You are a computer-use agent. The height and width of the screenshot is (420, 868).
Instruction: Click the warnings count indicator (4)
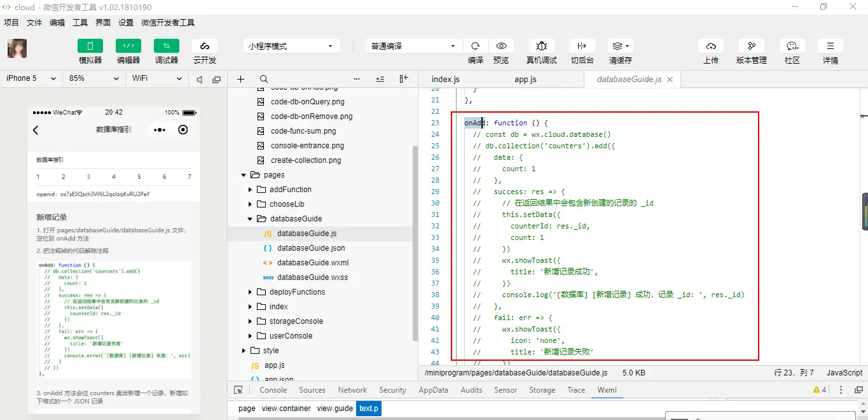(x=820, y=390)
